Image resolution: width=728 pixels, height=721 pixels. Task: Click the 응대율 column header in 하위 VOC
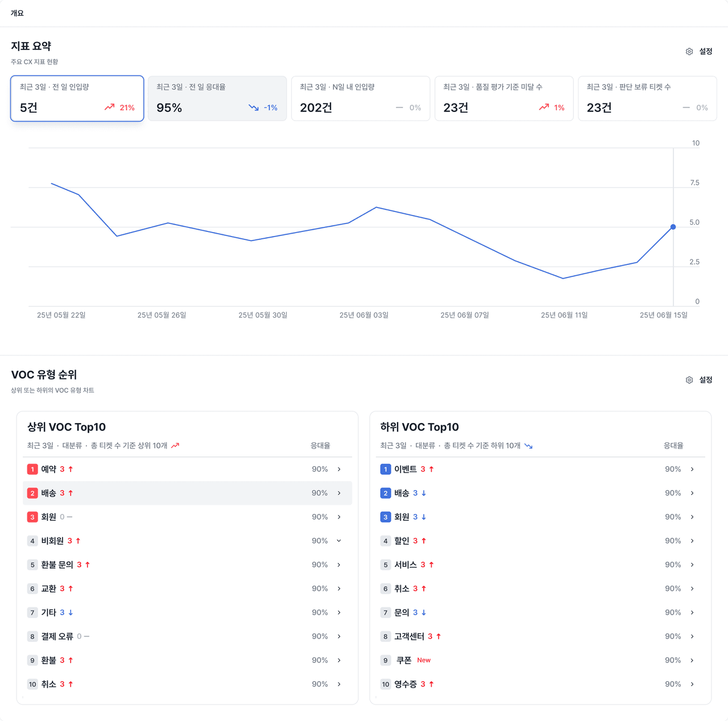coord(673,446)
